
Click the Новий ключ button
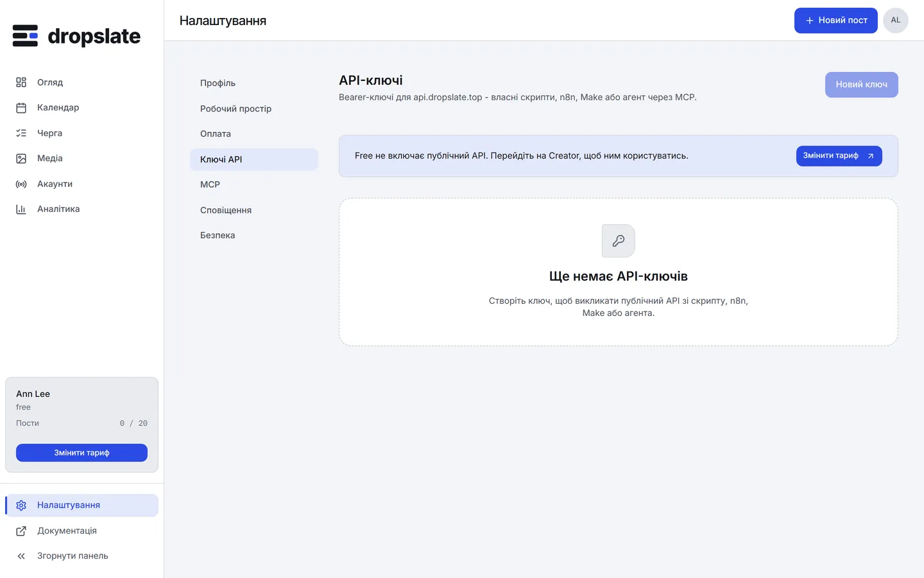pos(862,85)
